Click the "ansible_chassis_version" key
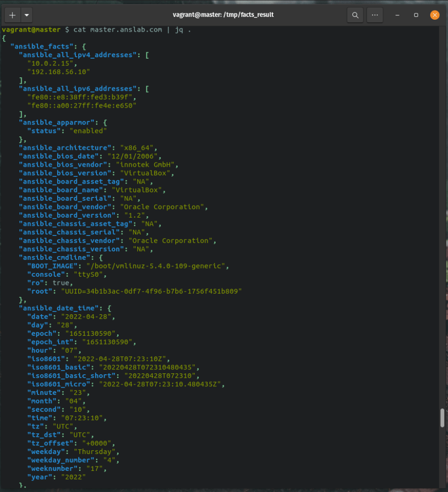 click(x=73, y=249)
